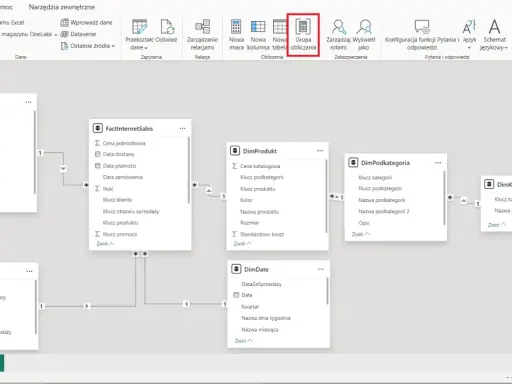Image resolution: width=512 pixels, height=384 pixels.
Task: Open options menu of top-left partial table
Action: [28, 102]
